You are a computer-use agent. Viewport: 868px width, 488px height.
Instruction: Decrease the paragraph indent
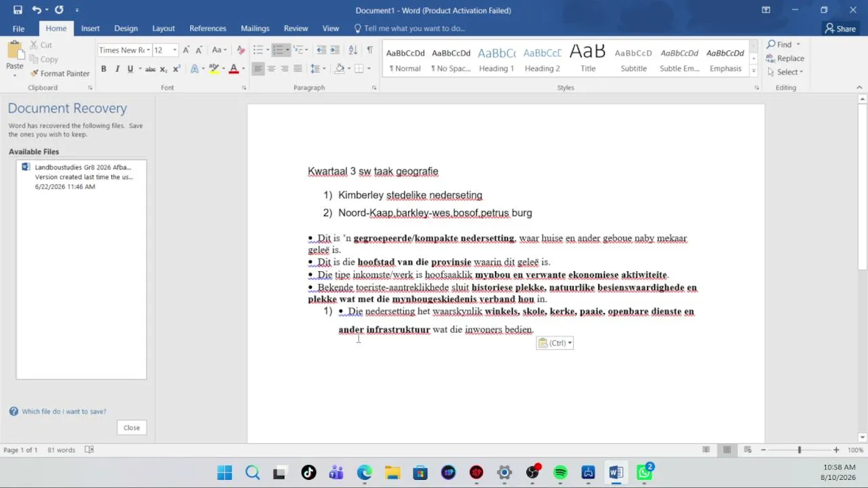[321, 50]
